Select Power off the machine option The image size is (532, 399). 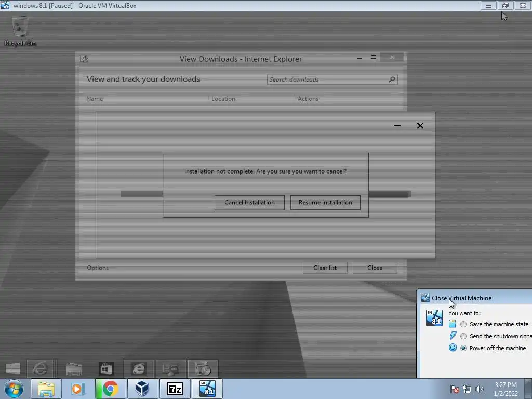point(493,348)
